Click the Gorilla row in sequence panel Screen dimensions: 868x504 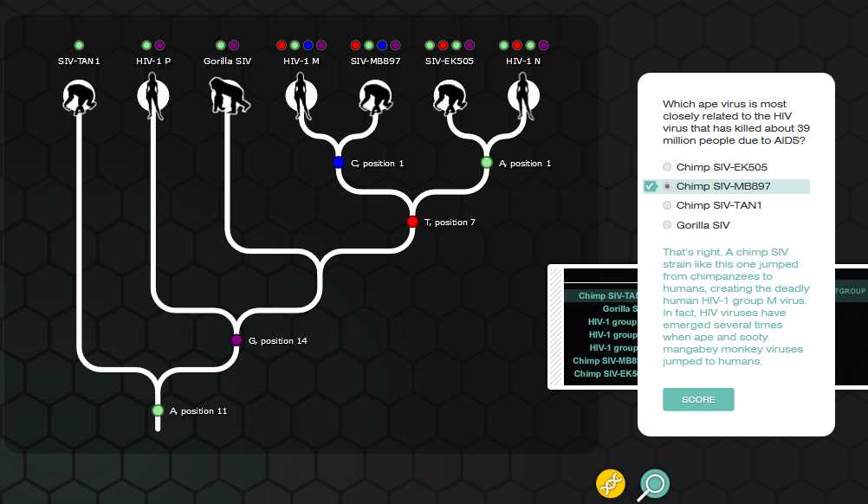(x=619, y=308)
